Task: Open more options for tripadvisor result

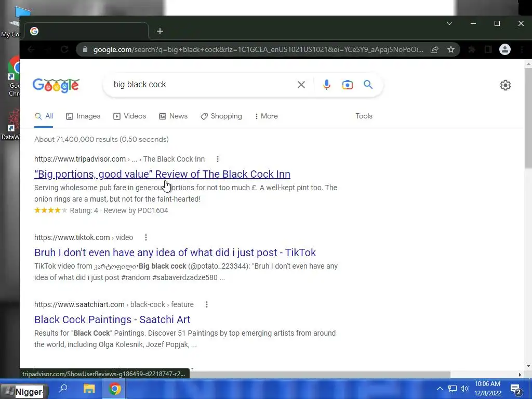Action: [x=218, y=159]
